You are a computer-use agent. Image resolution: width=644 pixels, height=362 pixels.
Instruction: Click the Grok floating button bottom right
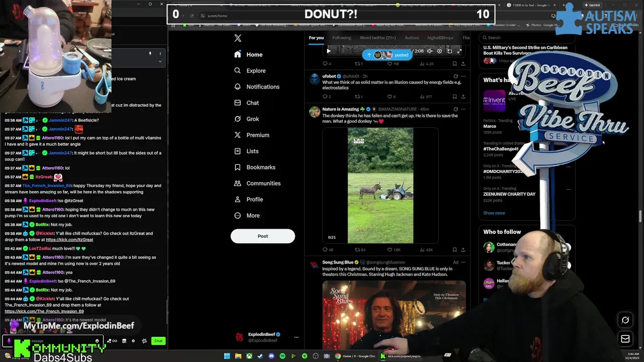[625, 320]
